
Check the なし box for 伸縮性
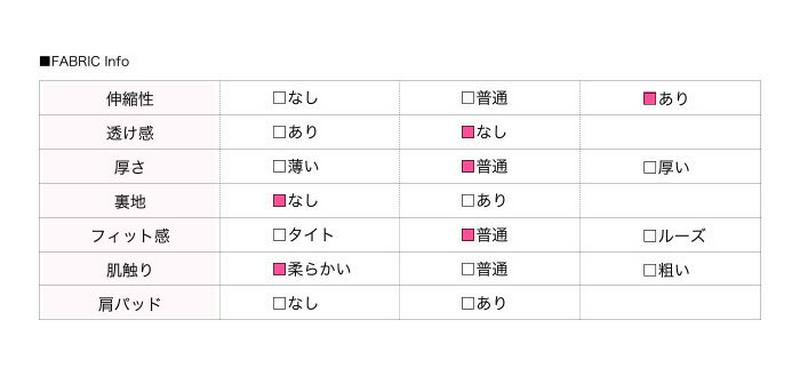pos(279,98)
